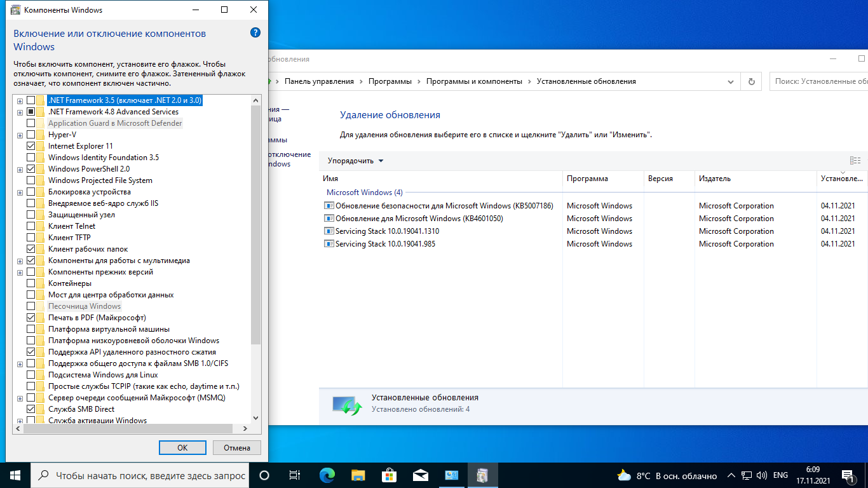Click Отмена button
Screen dimensions: 868x488
[x=237, y=447]
